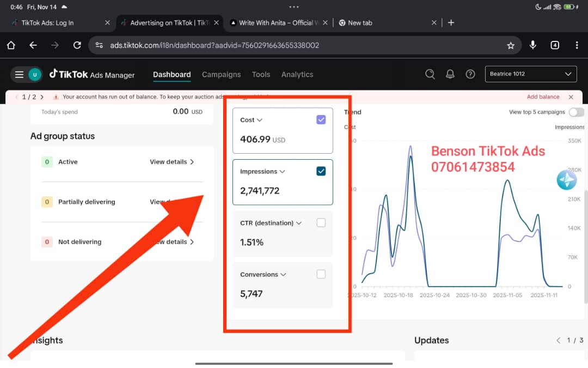Expand the Conversions metric dropdown
The height and width of the screenshot is (368, 588).
tap(283, 275)
